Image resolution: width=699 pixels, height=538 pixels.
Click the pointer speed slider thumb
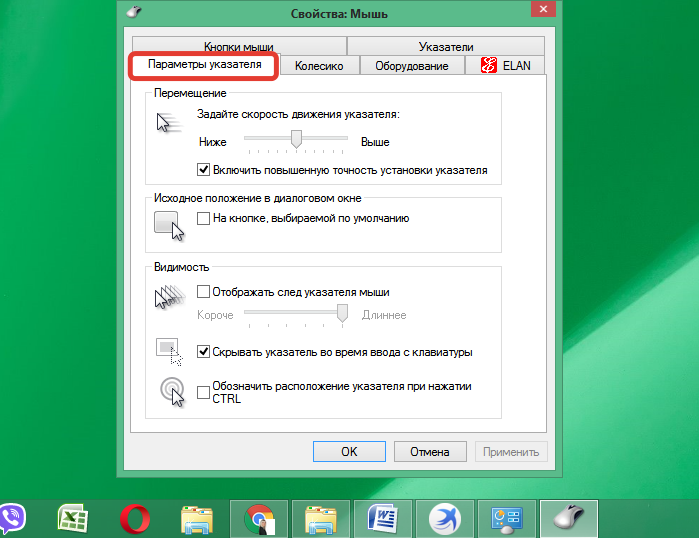296,139
